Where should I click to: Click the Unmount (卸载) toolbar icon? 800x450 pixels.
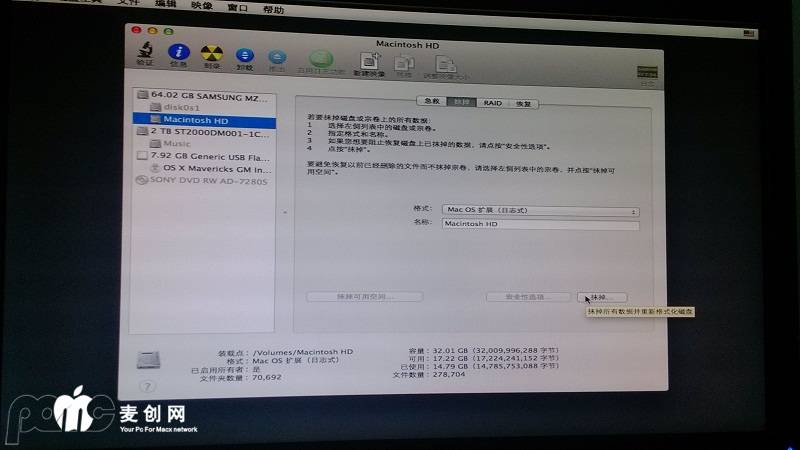pos(243,56)
